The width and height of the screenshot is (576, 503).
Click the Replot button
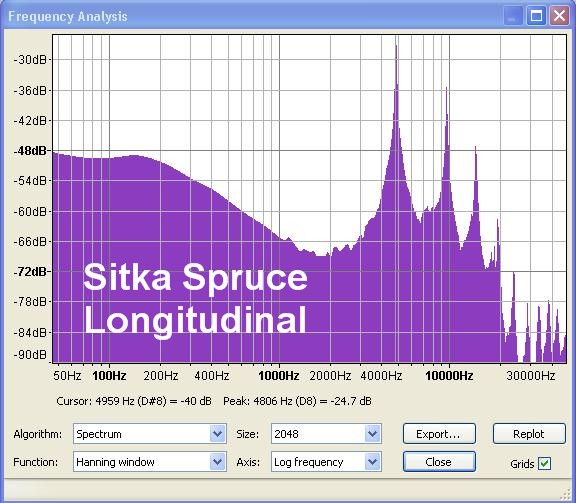coord(529,434)
